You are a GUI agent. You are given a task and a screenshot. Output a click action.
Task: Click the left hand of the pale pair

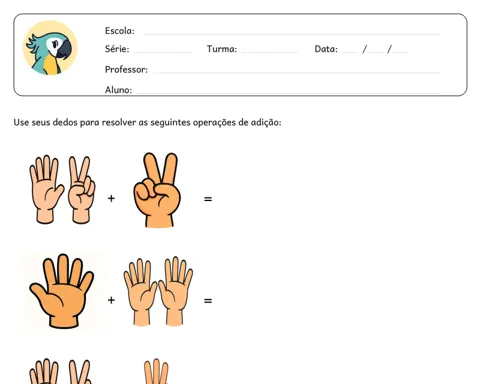(140, 292)
